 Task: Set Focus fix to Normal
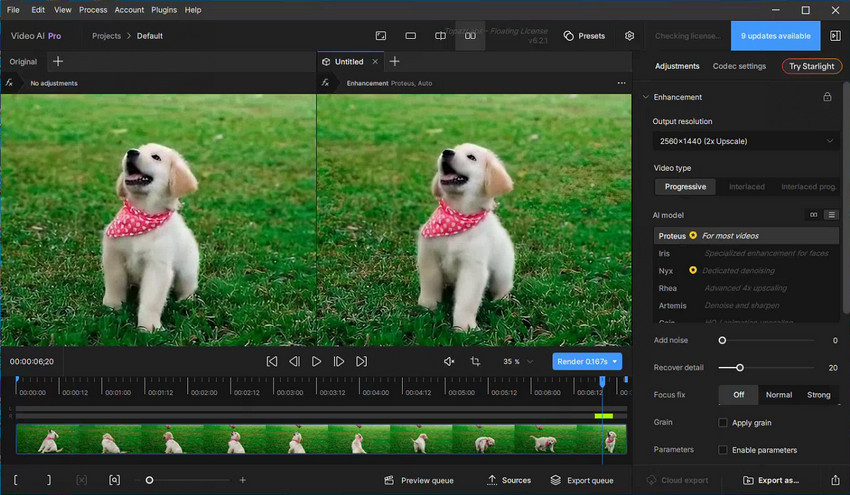(x=779, y=395)
